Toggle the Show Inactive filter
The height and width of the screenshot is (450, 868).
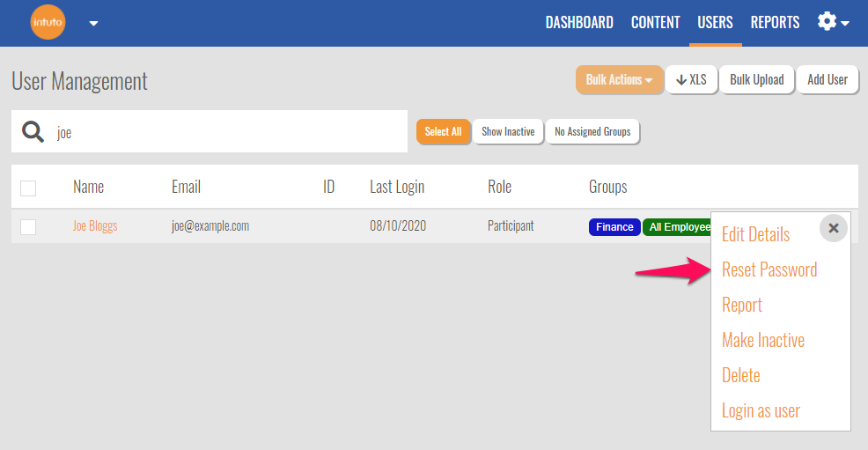coord(508,131)
